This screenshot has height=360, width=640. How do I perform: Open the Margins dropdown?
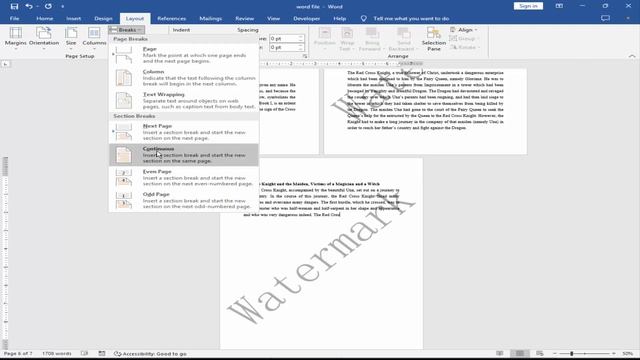[16, 38]
